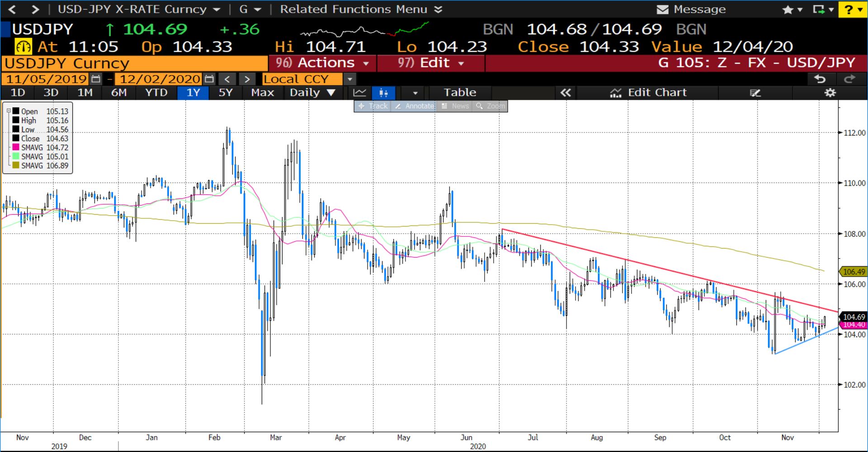Select the 1Y range tab
868x452 pixels.
(x=193, y=93)
